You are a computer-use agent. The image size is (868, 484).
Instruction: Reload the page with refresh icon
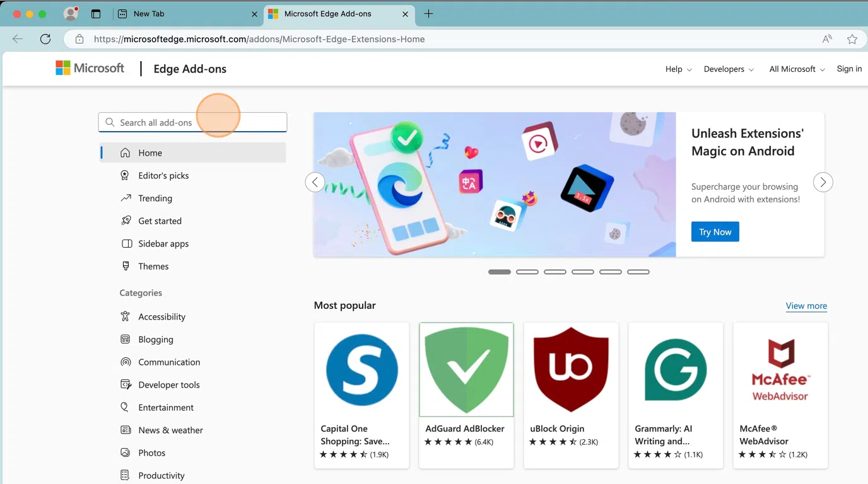click(45, 39)
